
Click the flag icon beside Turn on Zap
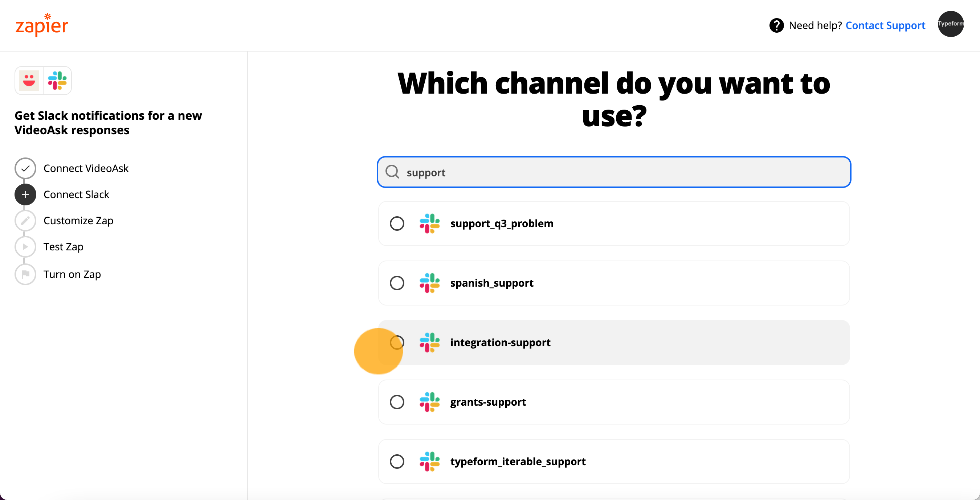(25, 274)
